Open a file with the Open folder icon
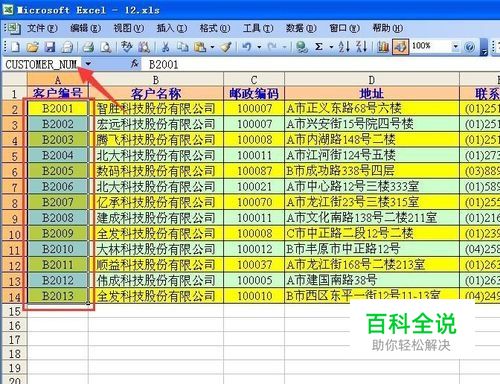The height and width of the screenshot is (384, 500). tap(32, 47)
